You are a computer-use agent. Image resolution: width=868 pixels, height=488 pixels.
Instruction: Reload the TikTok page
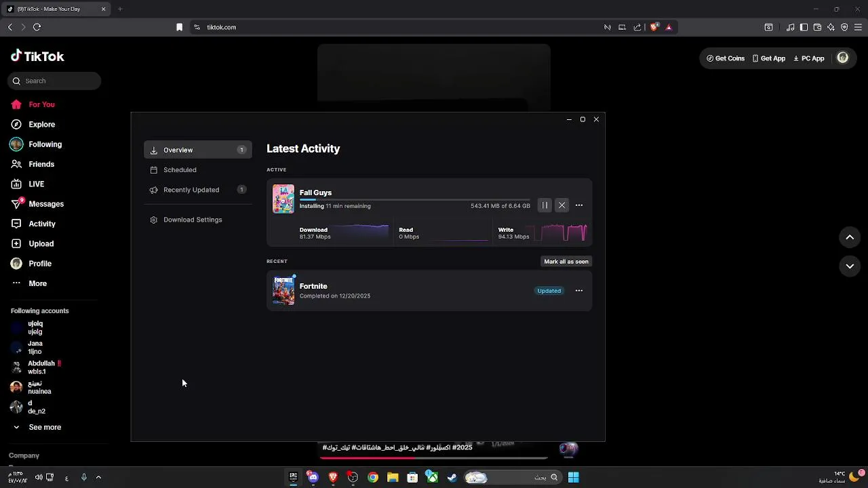(x=37, y=27)
